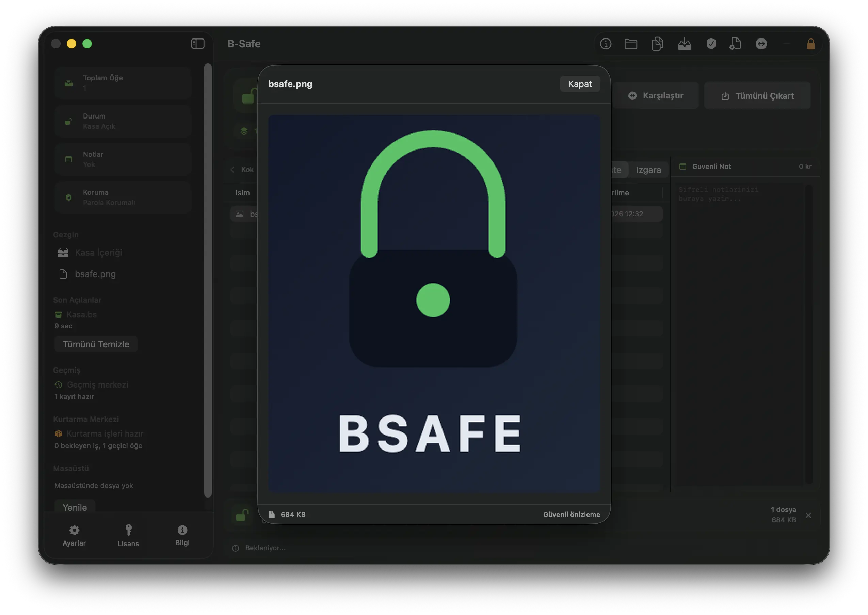The height and width of the screenshot is (615, 868).
Task: Click the Kasa Açık status text
Action: (x=99, y=126)
